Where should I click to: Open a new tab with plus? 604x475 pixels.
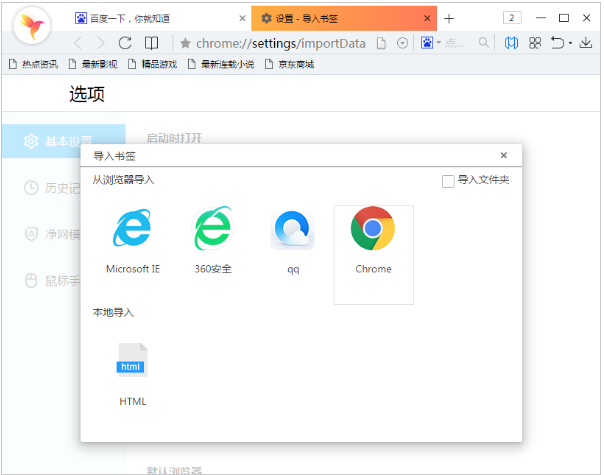pos(449,18)
